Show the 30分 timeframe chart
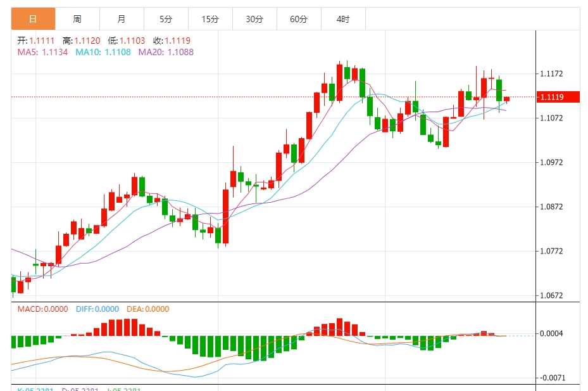Image resolution: width=588 pixels, height=391 pixels. point(254,19)
